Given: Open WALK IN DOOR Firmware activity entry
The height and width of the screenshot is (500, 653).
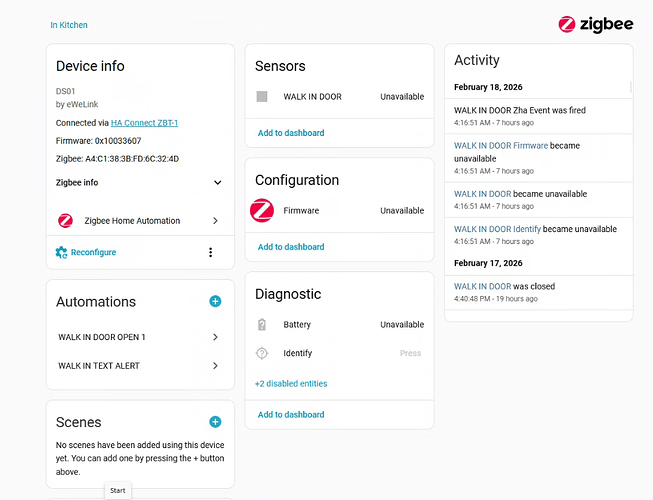Looking at the screenshot, I should click(x=501, y=146).
